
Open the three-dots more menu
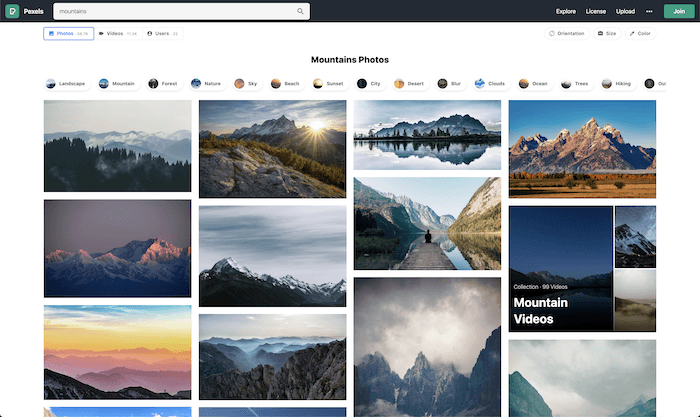click(649, 11)
